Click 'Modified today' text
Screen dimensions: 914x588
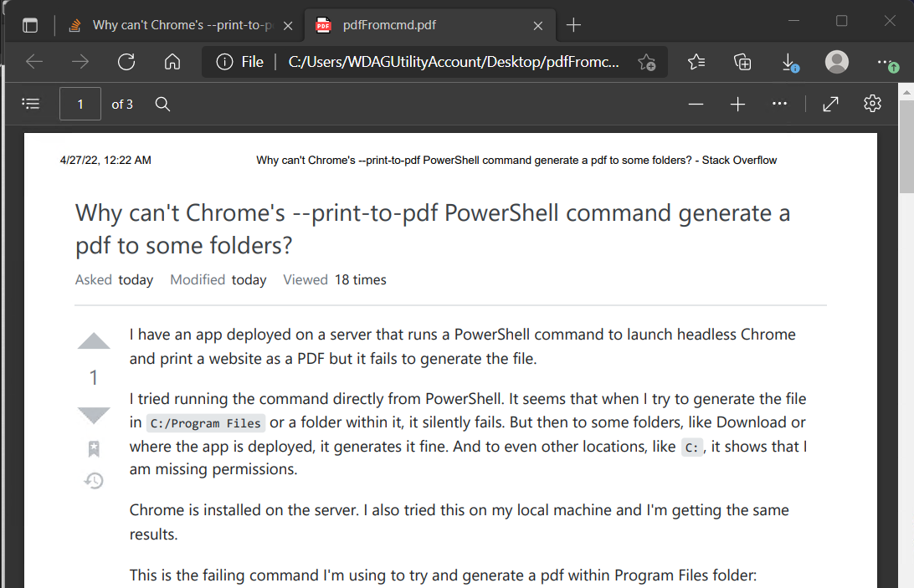pos(218,279)
